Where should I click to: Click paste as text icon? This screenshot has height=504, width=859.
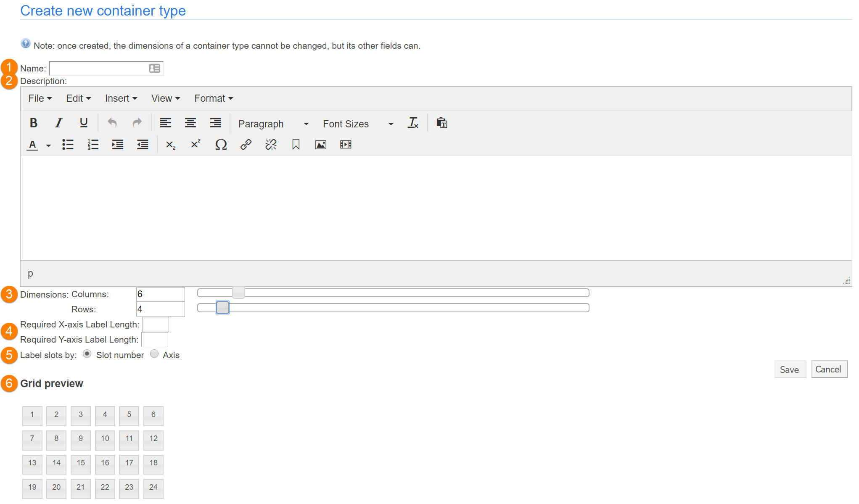pos(441,123)
